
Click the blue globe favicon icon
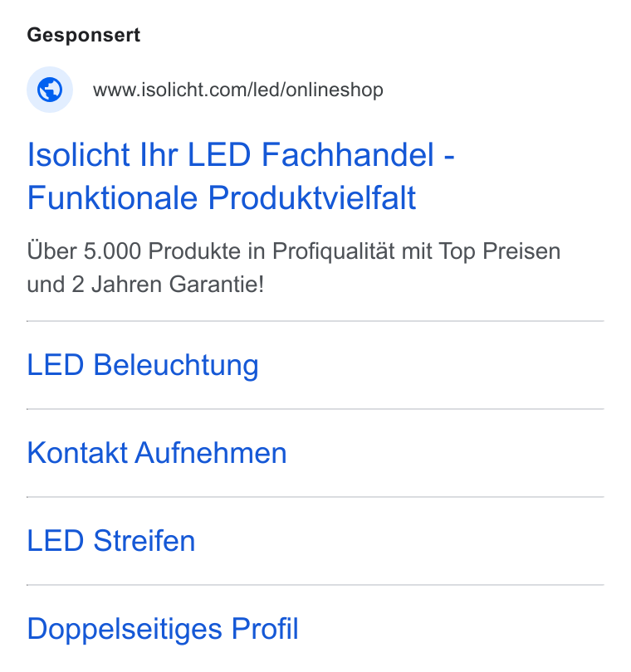click(x=50, y=90)
